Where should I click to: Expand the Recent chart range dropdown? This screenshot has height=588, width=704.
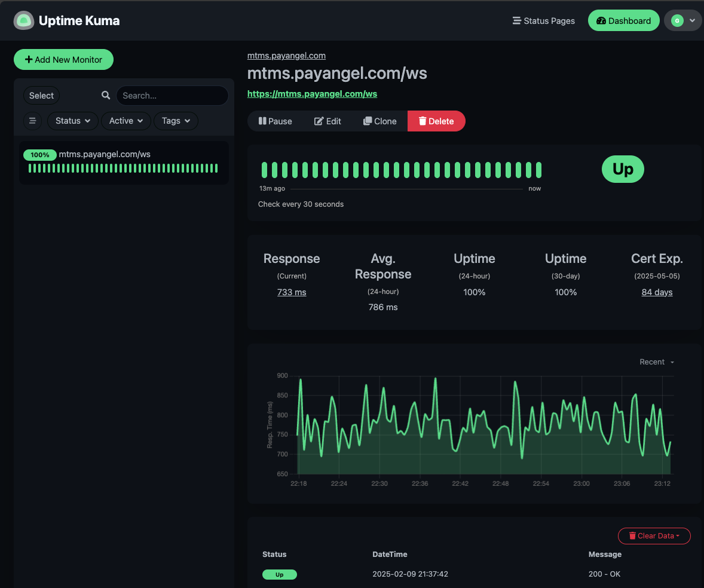point(657,362)
